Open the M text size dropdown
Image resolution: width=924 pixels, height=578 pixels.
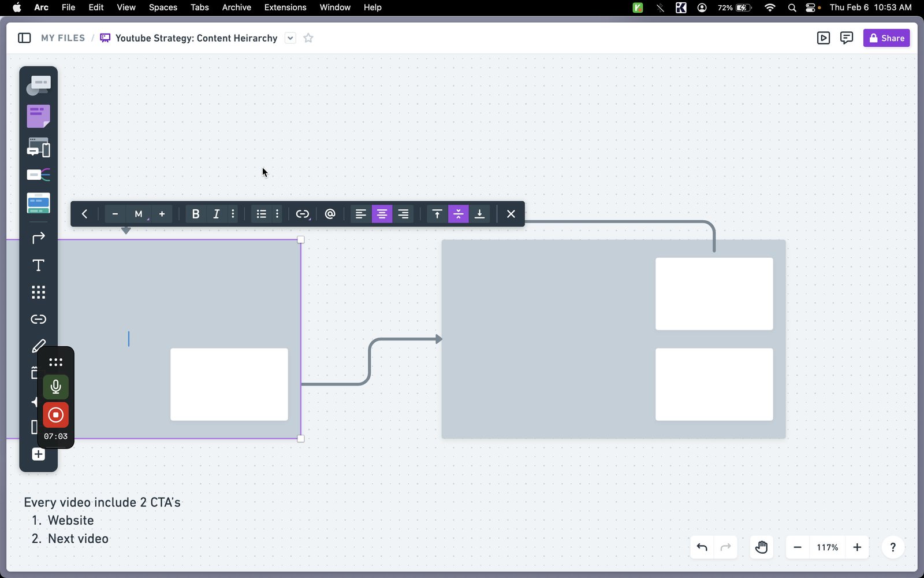pos(139,214)
